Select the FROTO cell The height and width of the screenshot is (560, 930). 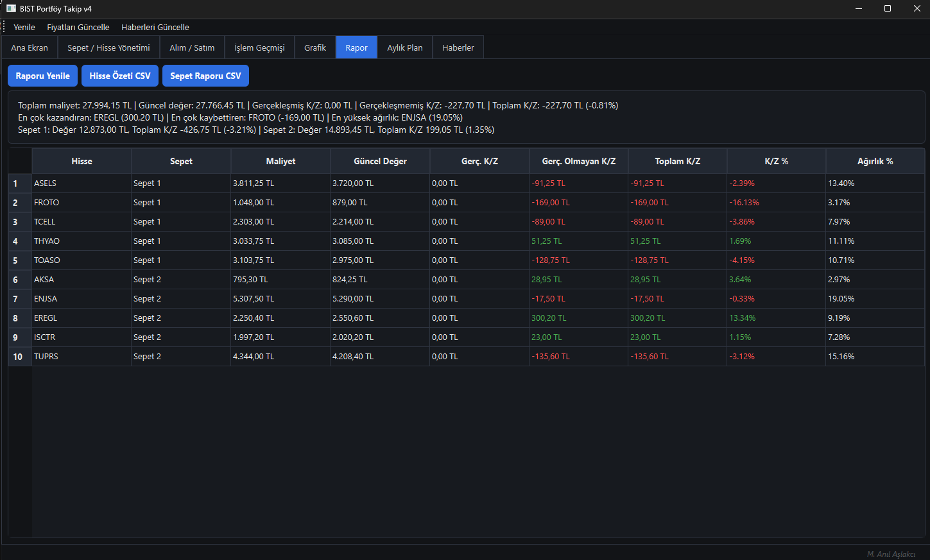82,202
